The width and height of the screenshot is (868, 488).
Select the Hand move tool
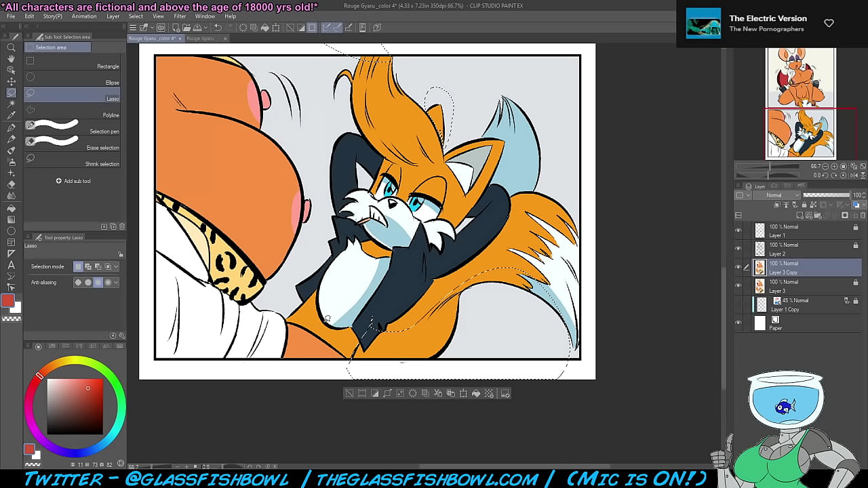[x=11, y=59]
